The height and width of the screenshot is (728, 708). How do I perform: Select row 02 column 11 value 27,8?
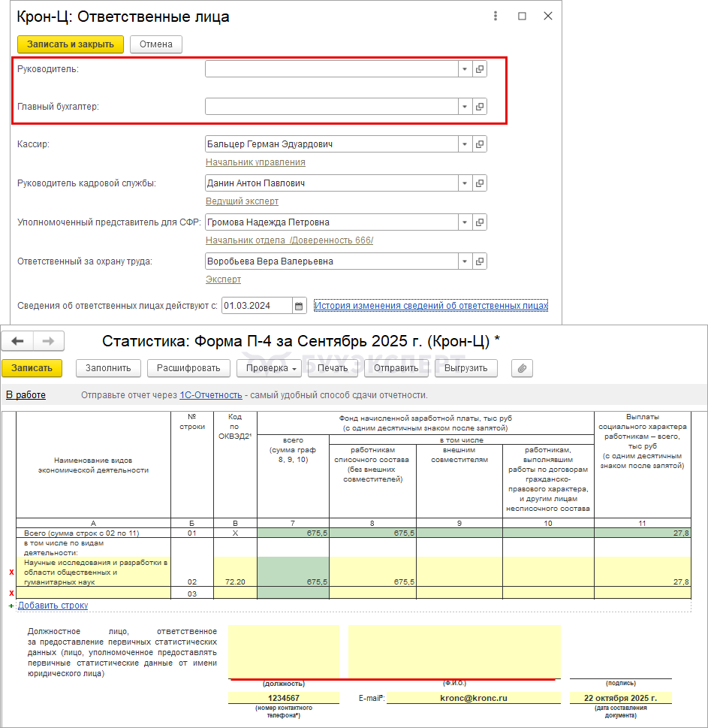643,572
